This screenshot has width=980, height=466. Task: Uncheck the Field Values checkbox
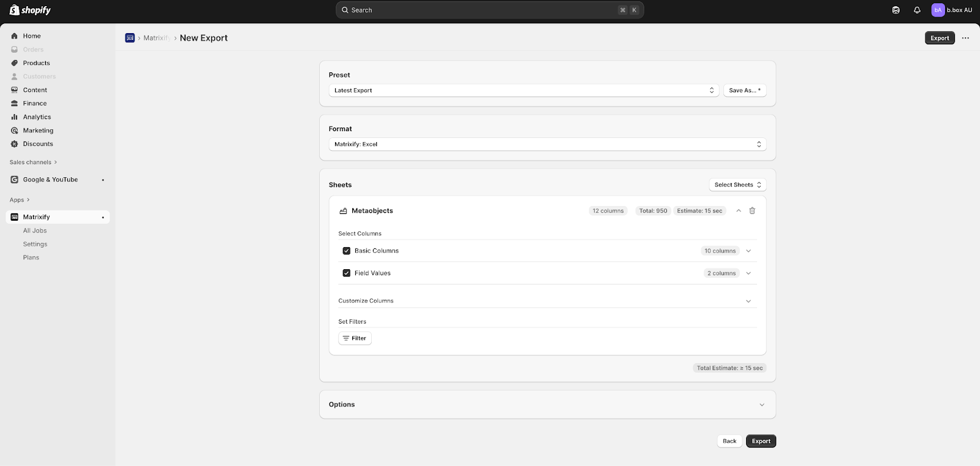click(x=347, y=273)
